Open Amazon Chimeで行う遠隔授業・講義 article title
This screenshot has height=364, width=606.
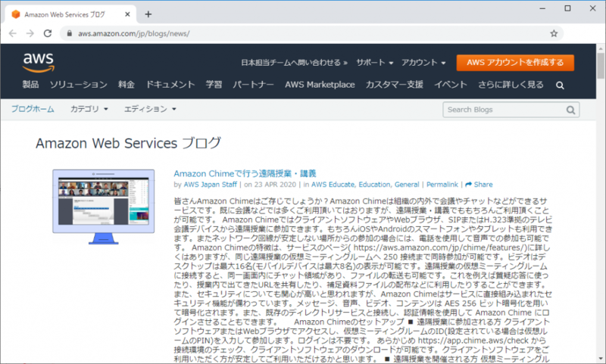tap(245, 174)
